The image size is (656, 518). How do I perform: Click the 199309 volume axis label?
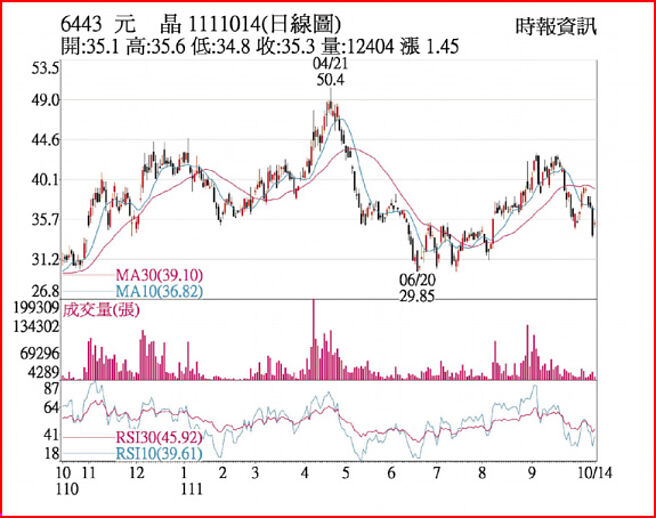[35, 308]
